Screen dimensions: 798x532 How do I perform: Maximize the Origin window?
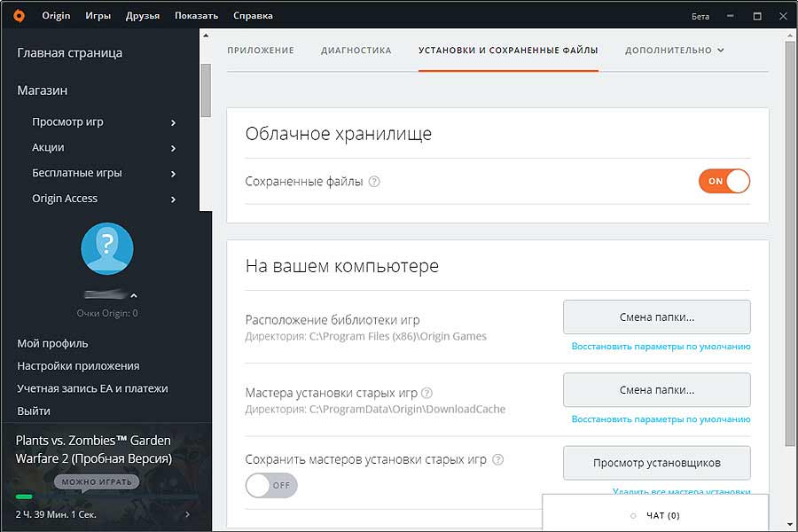coord(757,16)
